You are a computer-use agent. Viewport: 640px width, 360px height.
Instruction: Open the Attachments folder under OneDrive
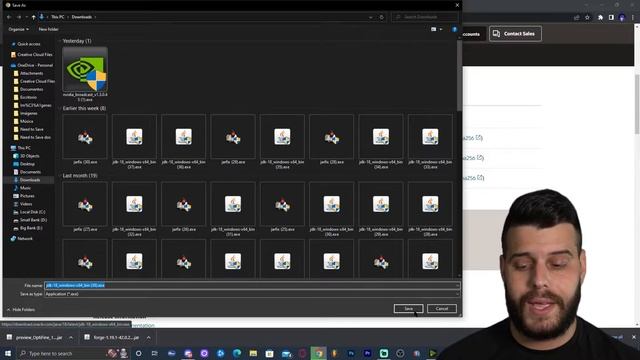[x=31, y=73]
